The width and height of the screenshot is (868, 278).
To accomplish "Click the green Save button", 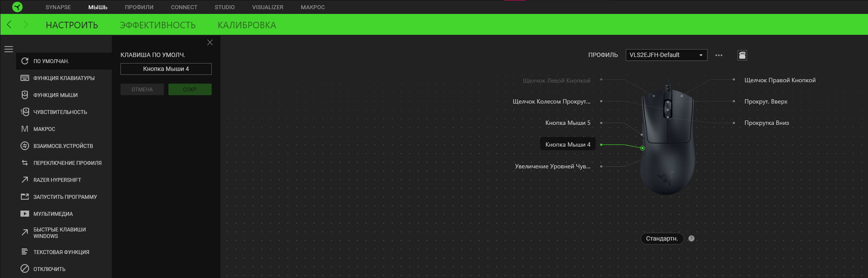I will pyautogui.click(x=190, y=90).
